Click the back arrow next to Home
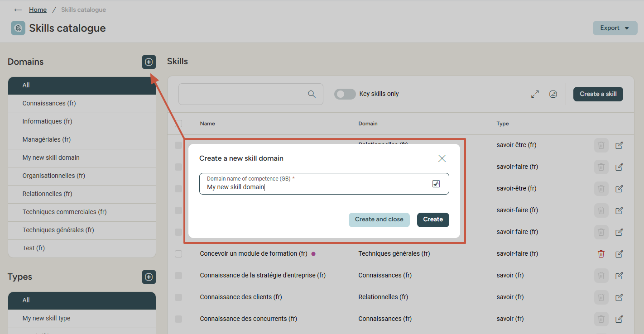 click(x=18, y=10)
